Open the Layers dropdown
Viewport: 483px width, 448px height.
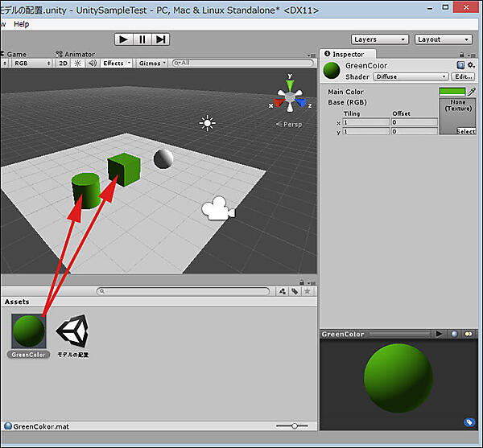380,39
